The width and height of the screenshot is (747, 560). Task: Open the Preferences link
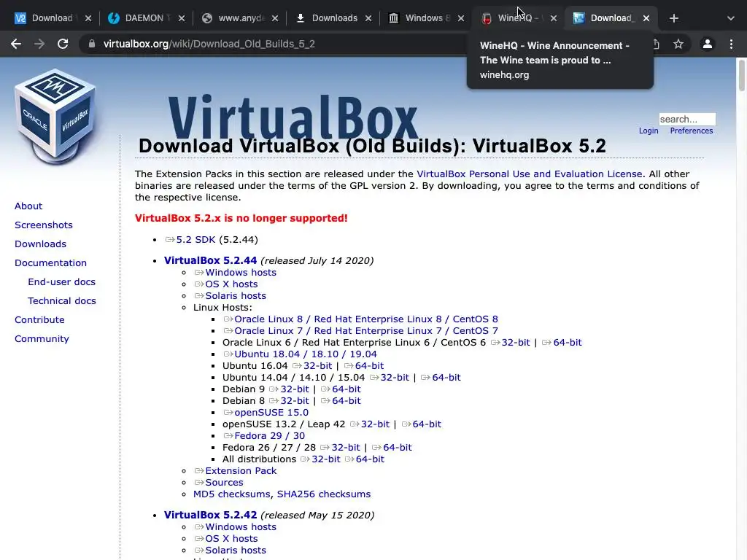pyautogui.click(x=692, y=131)
